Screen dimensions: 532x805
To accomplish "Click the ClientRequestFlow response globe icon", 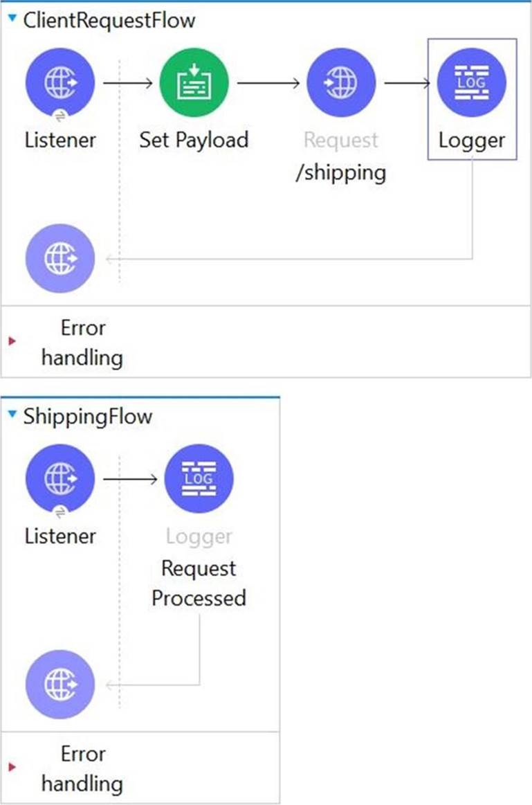I will (60, 259).
